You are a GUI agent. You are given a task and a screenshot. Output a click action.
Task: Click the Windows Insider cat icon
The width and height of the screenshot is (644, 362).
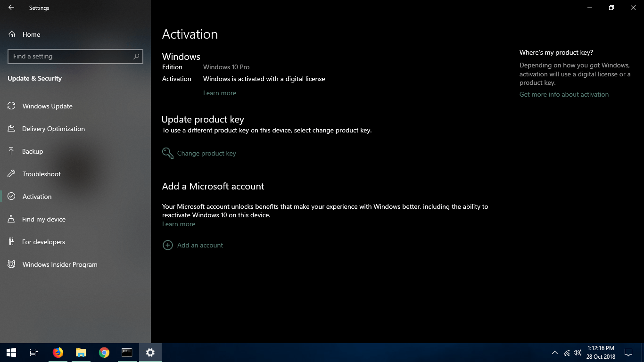[x=12, y=264]
